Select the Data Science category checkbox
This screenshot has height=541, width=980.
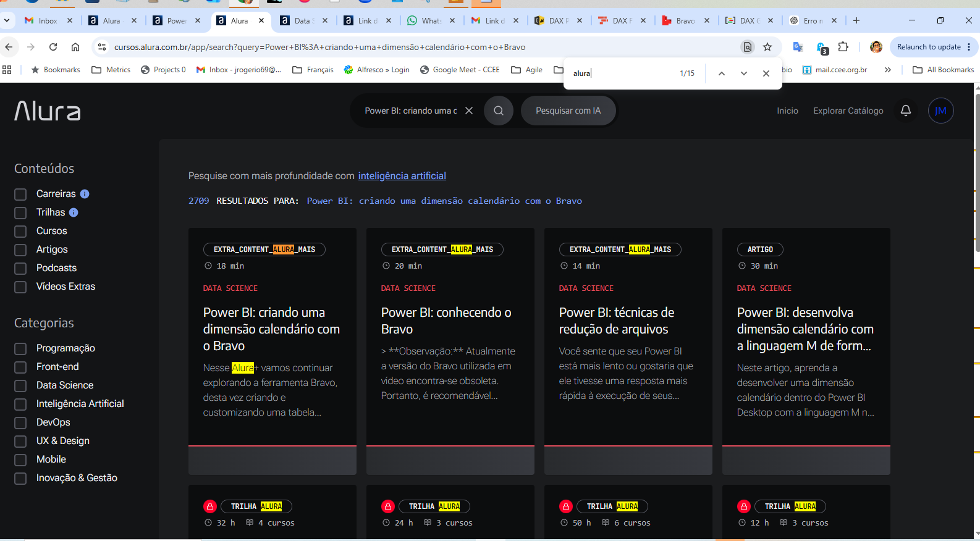tap(20, 386)
